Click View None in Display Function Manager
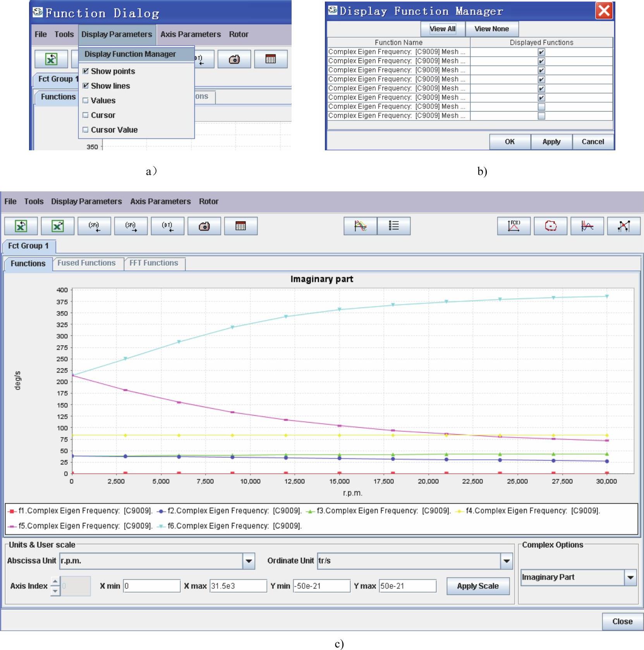 pyautogui.click(x=491, y=29)
